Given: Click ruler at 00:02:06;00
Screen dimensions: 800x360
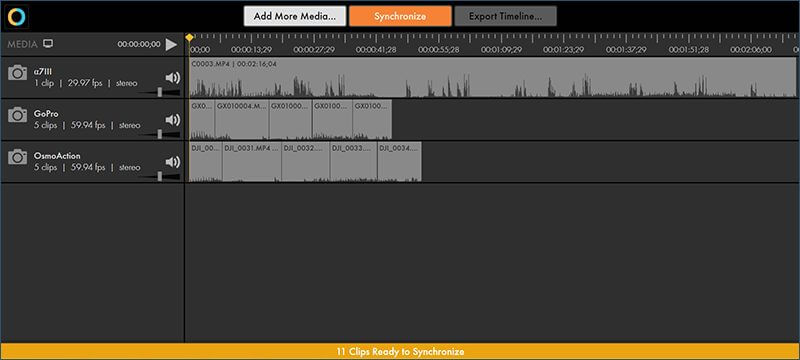Looking at the screenshot, I should tap(751, 49).
